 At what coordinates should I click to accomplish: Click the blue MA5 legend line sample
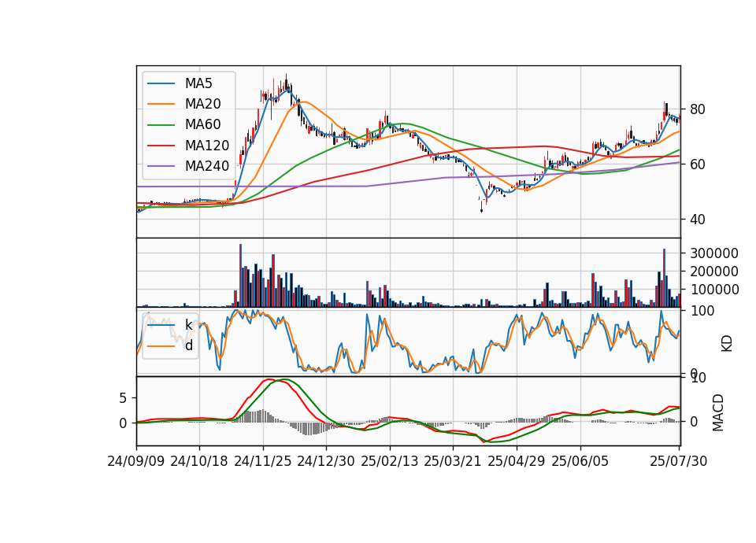pos(161,84)
